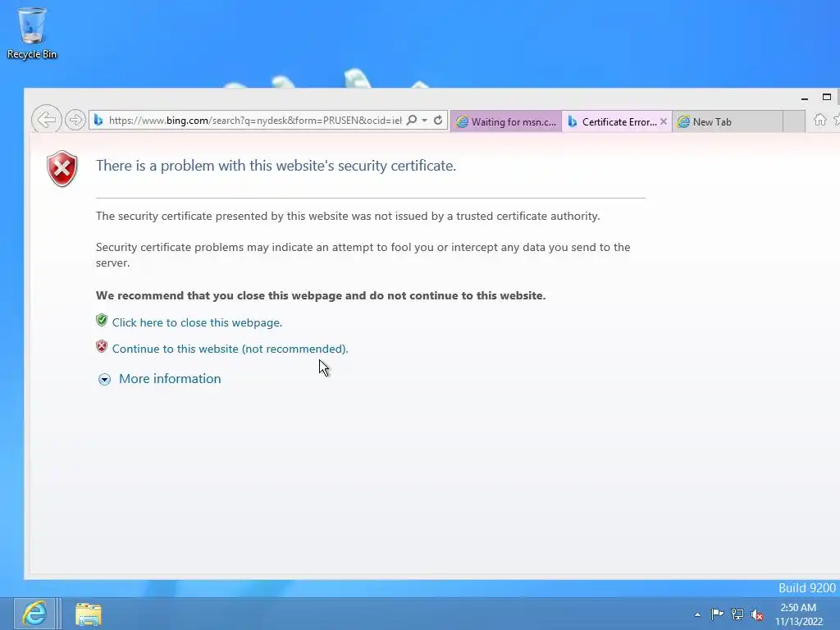Viewport: 840px width, 630px height.
Task: Minimize the Internet Explorer window
Action: pos(805,98)
